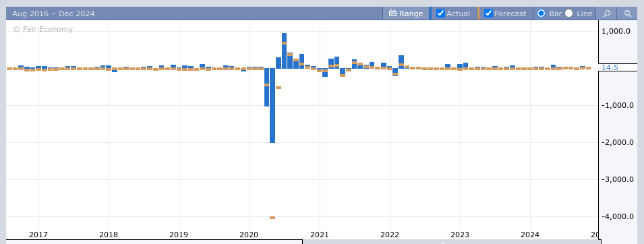Click the -2,000 actual bar in 2020
The height and width of the screenshot is (244, 644).
(272, 105)
